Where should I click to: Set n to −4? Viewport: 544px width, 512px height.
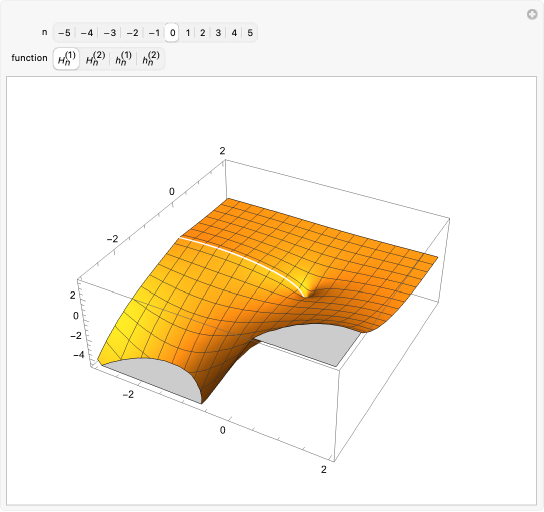[87, 33]
